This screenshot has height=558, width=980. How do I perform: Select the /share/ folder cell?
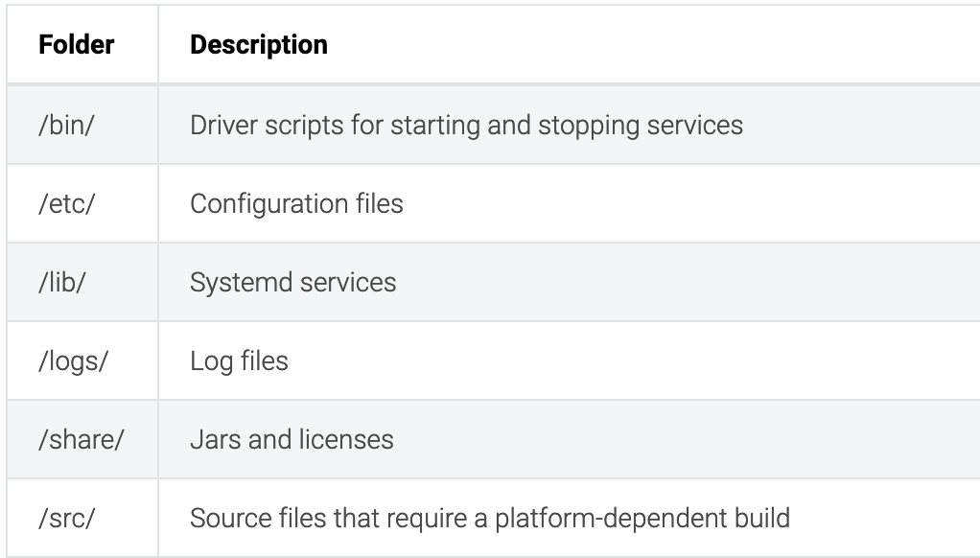[x=82, y=440]
